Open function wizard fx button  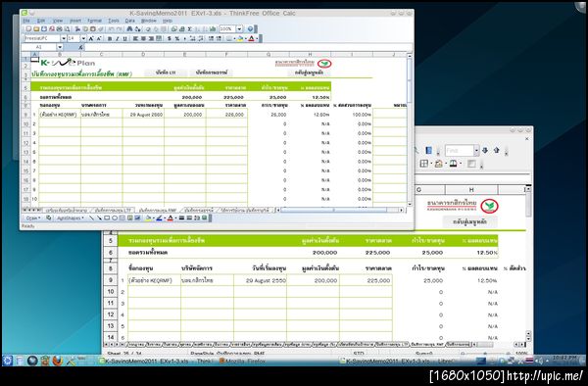80,47
